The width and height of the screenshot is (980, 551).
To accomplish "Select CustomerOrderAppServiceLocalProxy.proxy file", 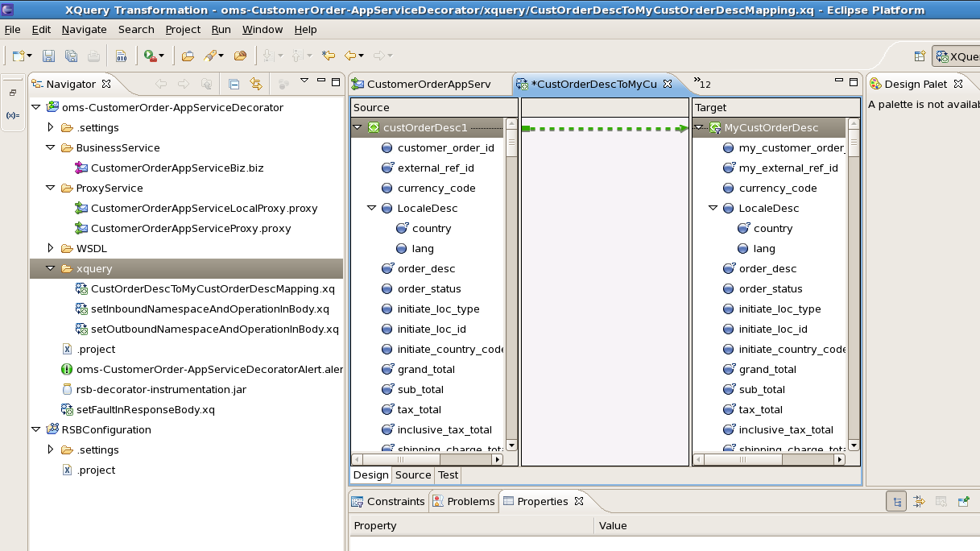I will coord(205,208).
